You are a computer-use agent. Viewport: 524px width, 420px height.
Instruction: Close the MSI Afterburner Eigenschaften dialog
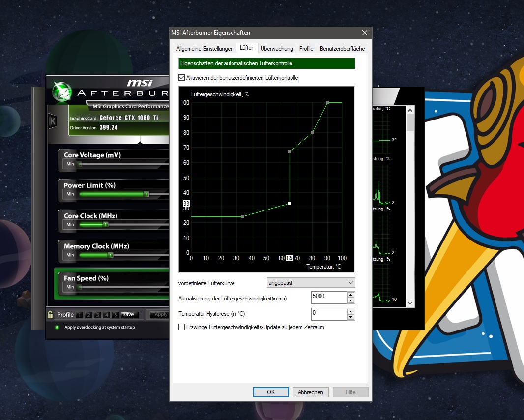pos(365,33)
